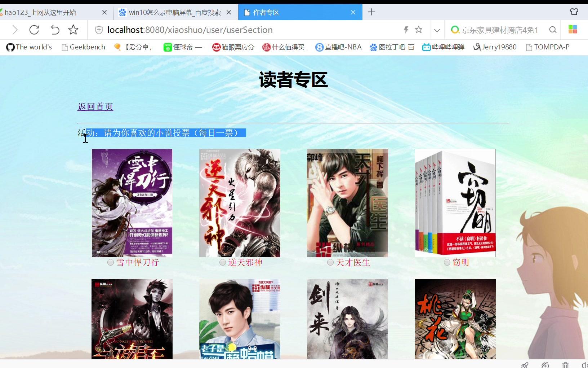Open the colorful apps grid icon
The height and width of the screenshot is (368, 588).
tap(573, 30)
